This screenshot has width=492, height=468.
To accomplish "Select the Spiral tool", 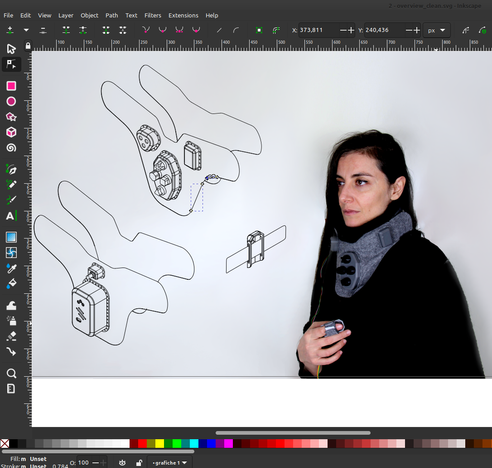I will (11, 148).
